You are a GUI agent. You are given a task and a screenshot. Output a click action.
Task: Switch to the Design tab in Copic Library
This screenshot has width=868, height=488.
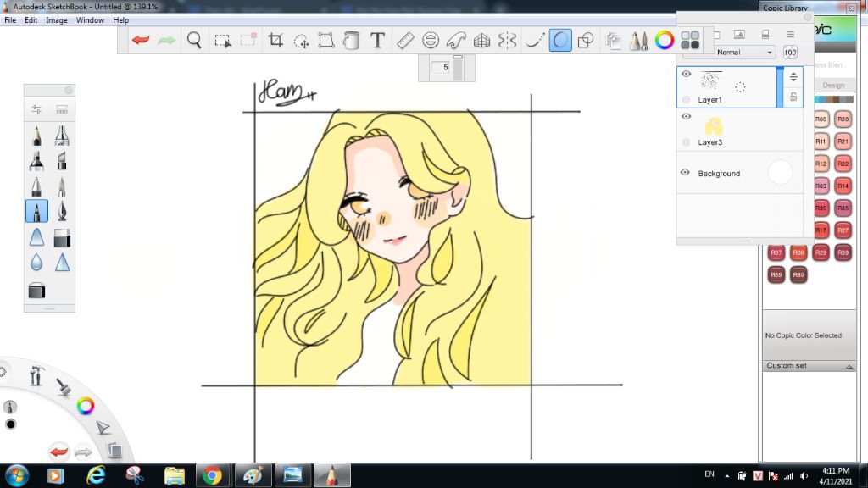click(834, 86)
